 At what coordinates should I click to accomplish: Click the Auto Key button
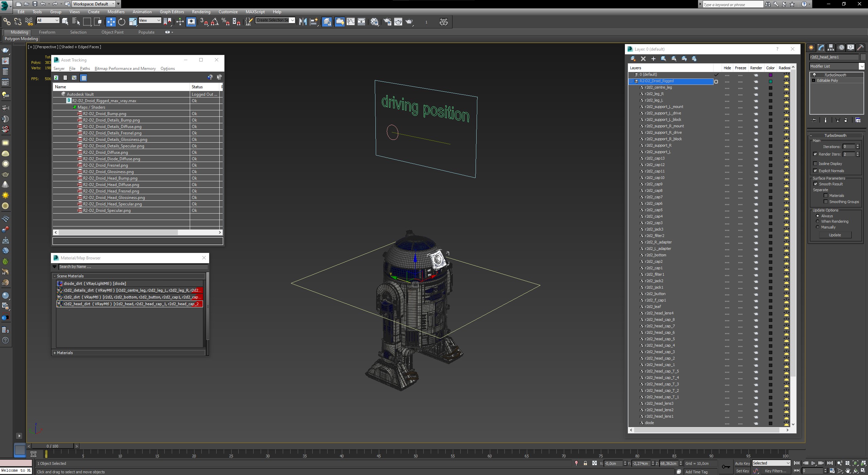742,463
